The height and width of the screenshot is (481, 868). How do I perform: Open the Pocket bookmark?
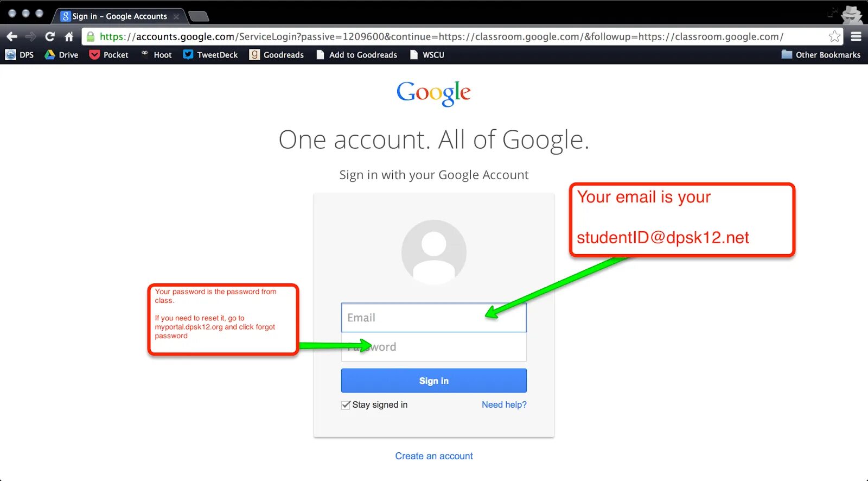tap(109, 55)
